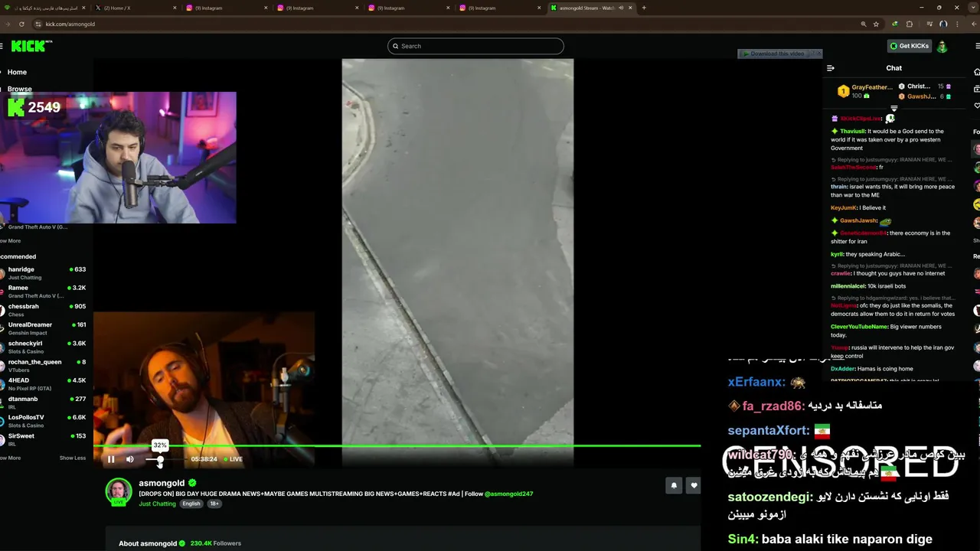This screenshot has width=980, height=551.
Task: Open Ramee recommended channel
Action: 43,292
